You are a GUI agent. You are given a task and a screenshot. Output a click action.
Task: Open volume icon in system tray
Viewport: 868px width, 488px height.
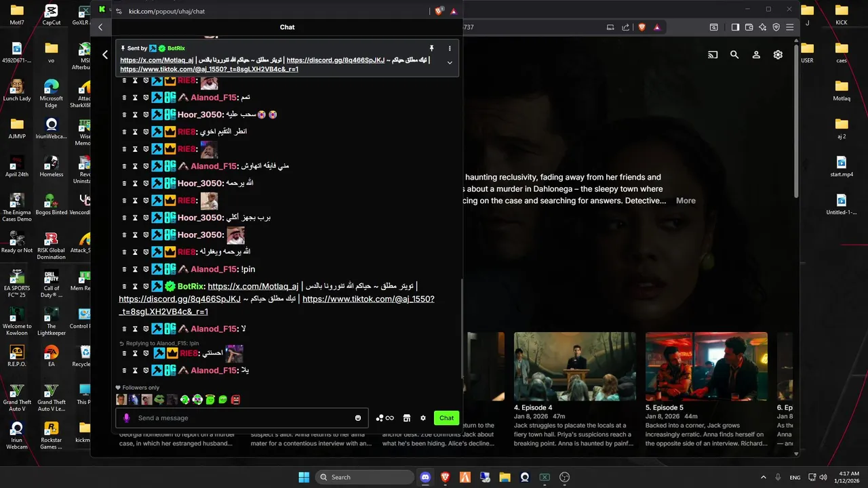coord(825,477)
